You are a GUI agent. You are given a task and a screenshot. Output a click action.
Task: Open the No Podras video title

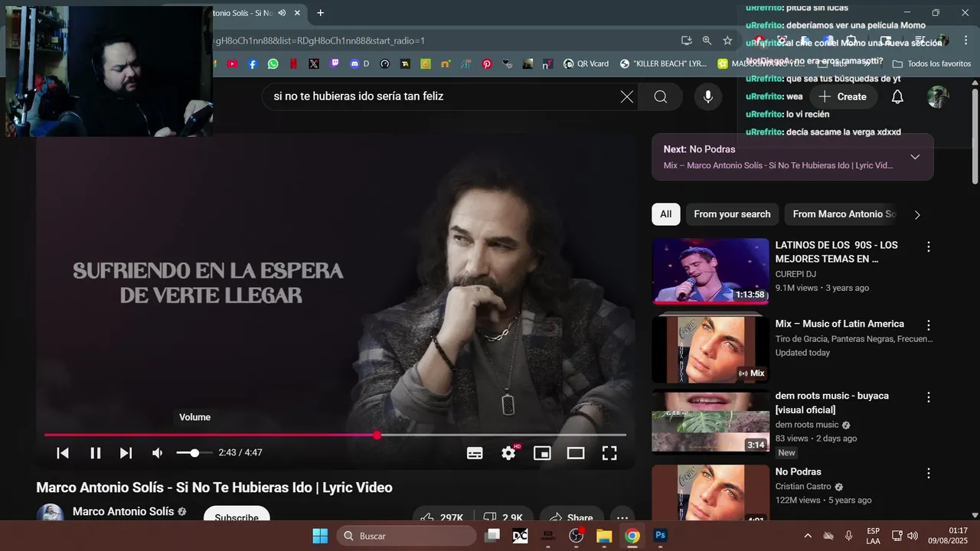[798, 471]
